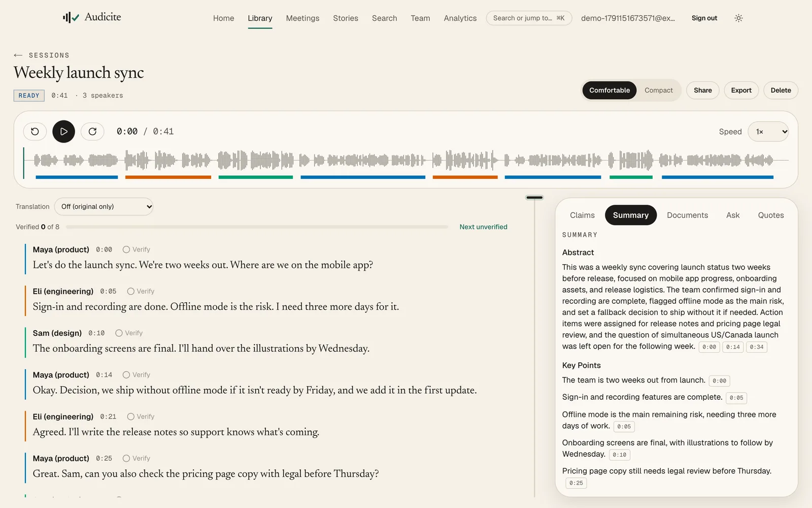The height and width of the screenshot is (508, 812).
Task: Open the Meetings nav item
Action: pos(302,18)
